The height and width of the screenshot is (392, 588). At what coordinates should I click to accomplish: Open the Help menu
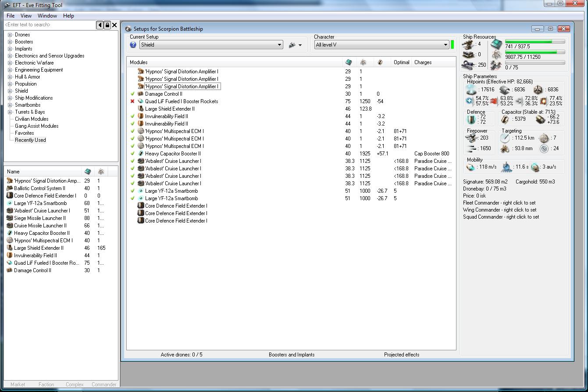click(x=68, y=16)
